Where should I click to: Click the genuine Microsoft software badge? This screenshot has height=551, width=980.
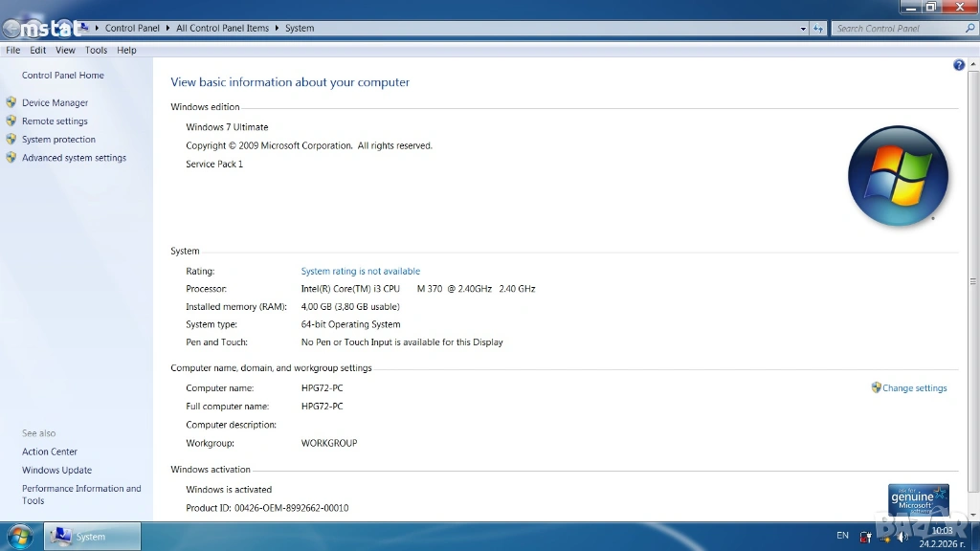pos(918,499)
